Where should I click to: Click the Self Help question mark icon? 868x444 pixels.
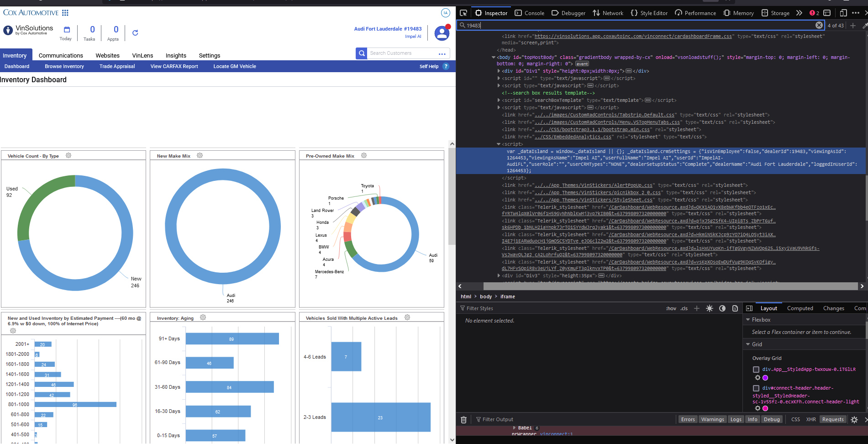click(x=446, y=66)
